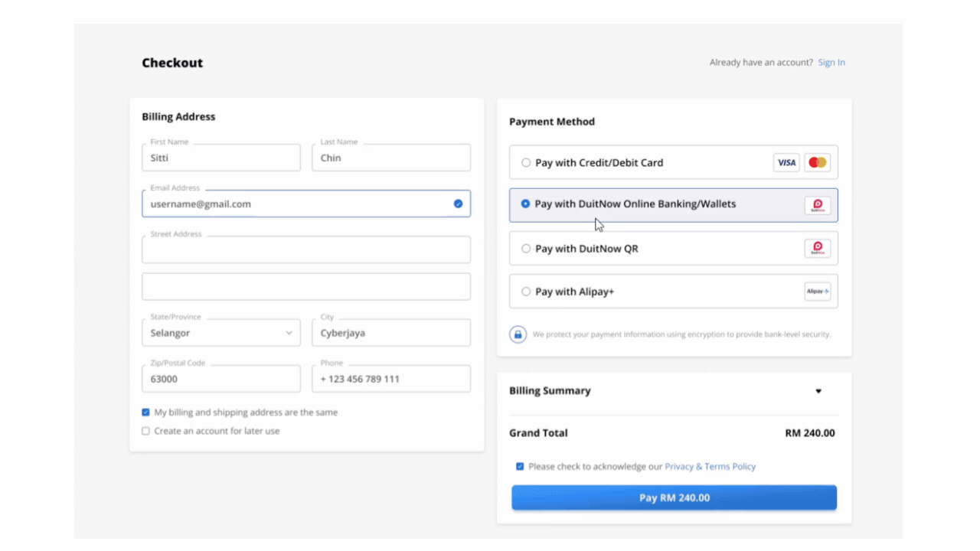Screen dimensions: 980x551
Task: Select Pay with DuitNow QR radio
Action: (526, 248)
